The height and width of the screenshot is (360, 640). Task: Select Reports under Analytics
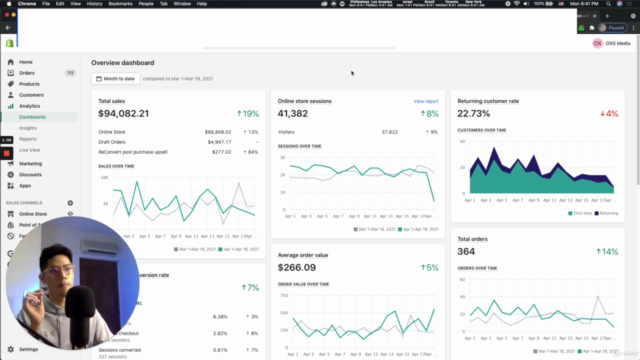[x=28, y=139]
